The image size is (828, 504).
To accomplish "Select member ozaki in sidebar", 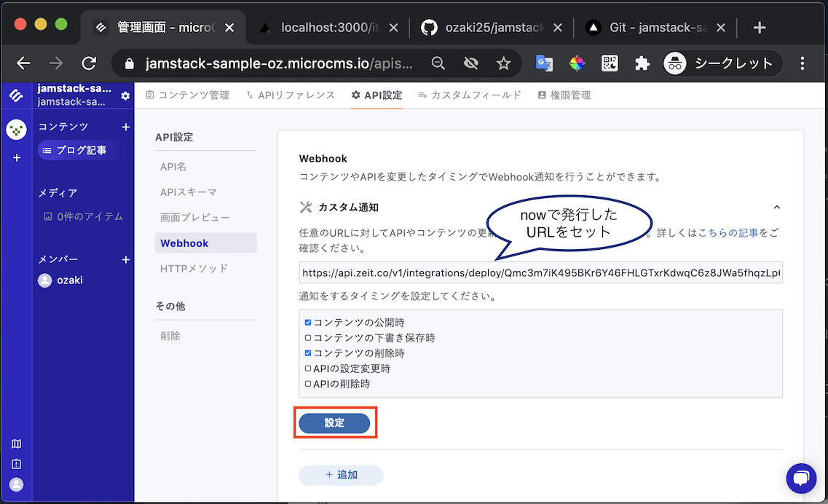I will click(60, 280).
